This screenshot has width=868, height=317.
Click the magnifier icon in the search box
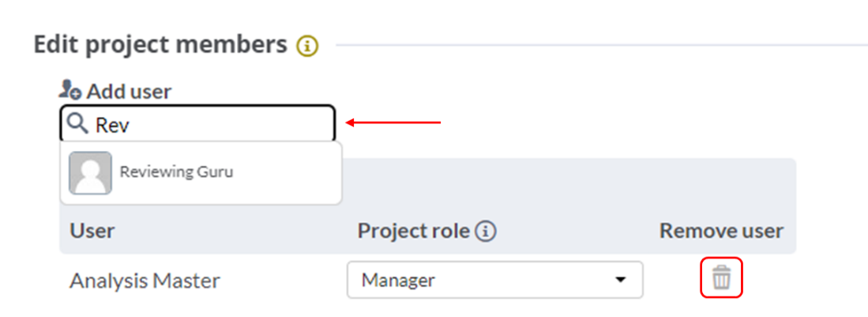(x=77, y=123)
